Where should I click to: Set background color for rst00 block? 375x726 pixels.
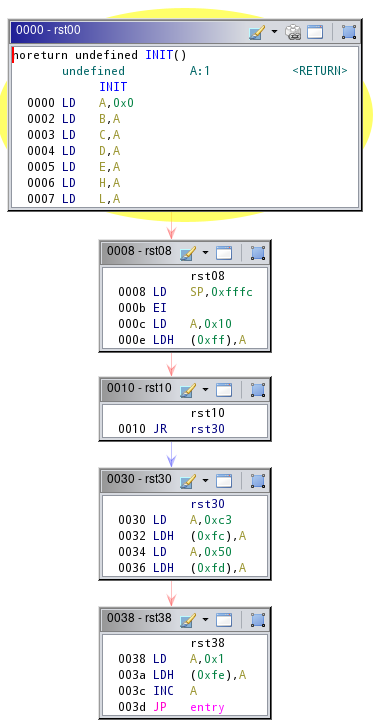[256, 32]
